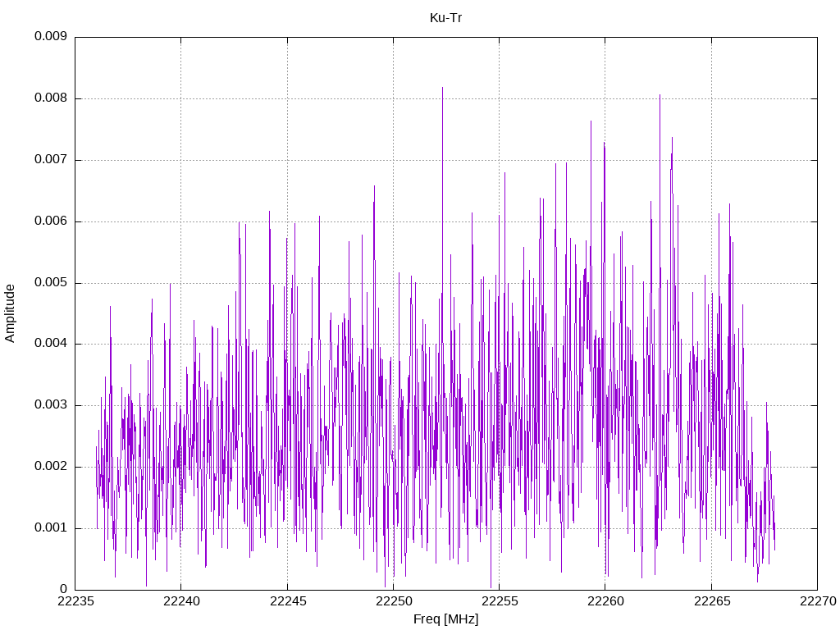Viewport: 840px width, 630px height.
Task: Click the y-axis tick value 0.001
Action: tap(51, 527)
